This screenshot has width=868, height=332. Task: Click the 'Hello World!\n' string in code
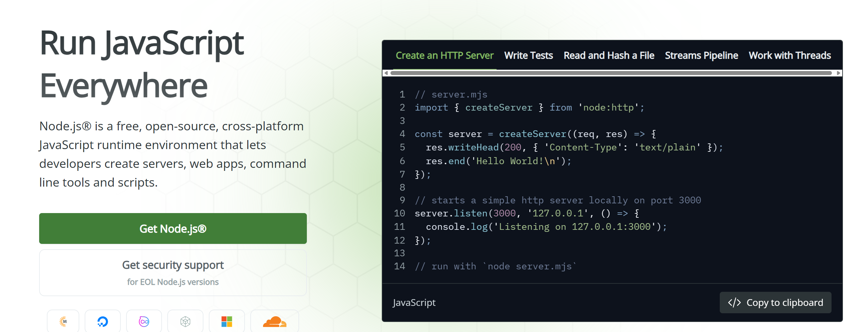pos(516,161)
